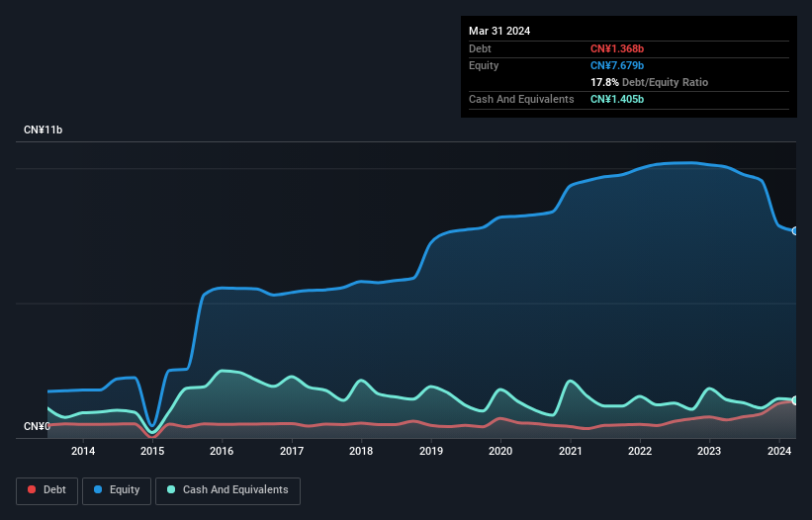The width and height of the screenshot is (812, 520).
Task: Click the 2014 x-axis label
Action: (83, 451)
